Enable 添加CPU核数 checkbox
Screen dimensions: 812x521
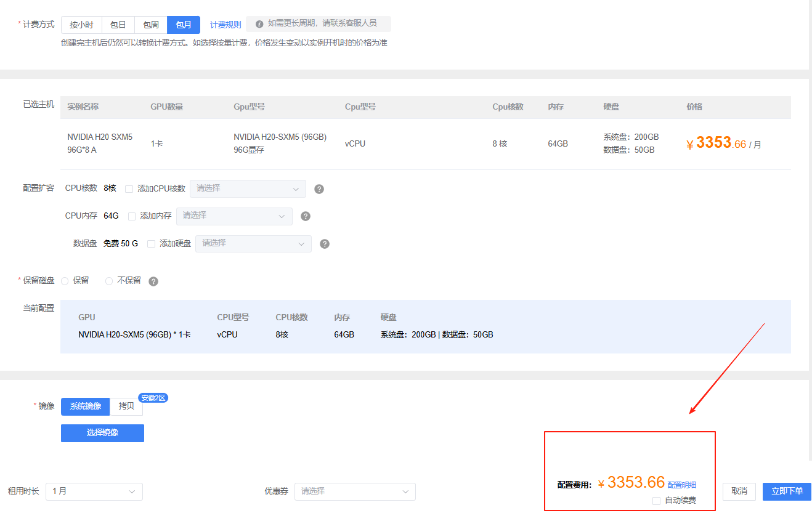click(x=129, y=189)
